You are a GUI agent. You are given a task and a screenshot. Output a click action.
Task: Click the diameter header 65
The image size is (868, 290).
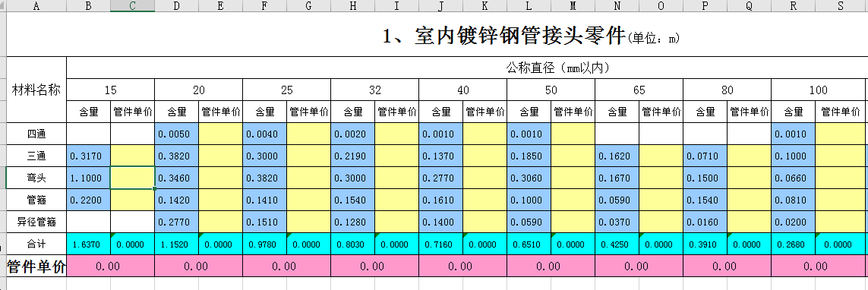639,90
